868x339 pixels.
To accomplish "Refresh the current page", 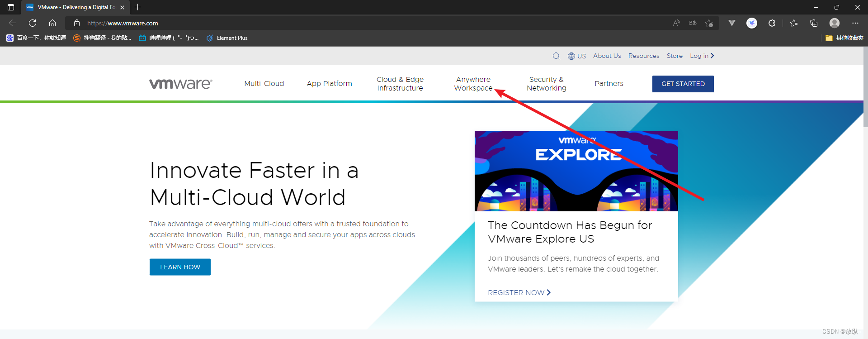I will 33,23.
